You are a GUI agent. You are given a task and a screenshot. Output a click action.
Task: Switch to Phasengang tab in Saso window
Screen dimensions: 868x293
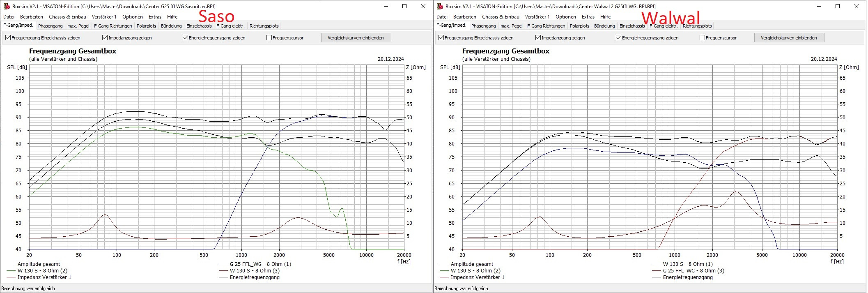point(51,26)
